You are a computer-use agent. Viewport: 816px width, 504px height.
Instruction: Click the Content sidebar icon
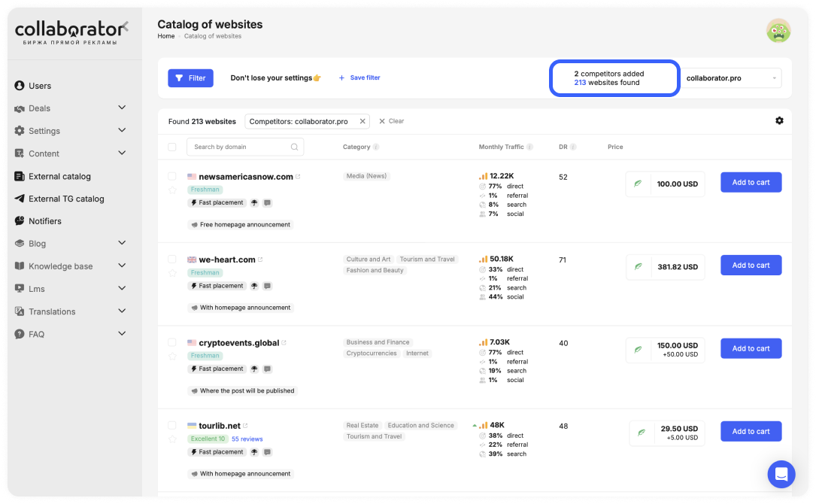coord(20,153)
